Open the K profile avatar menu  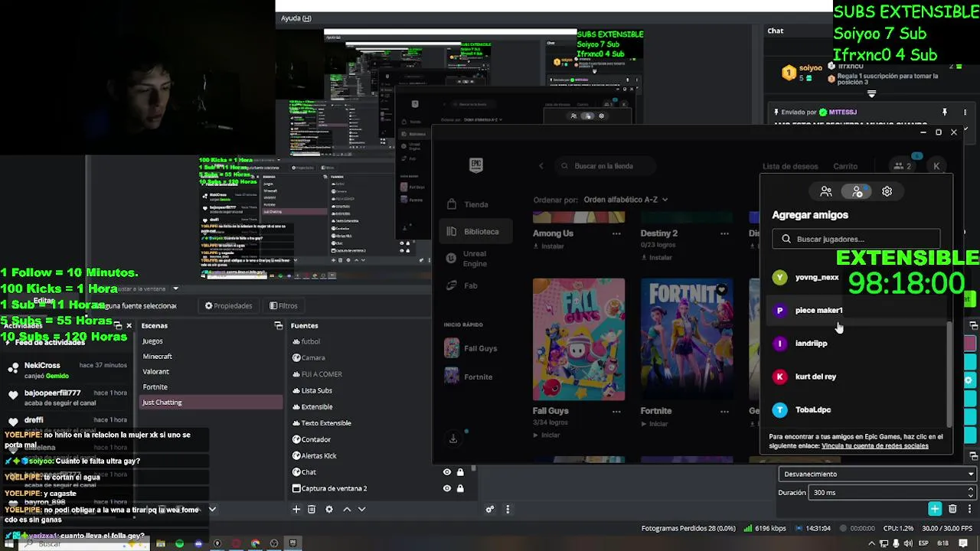pos(936,166)
